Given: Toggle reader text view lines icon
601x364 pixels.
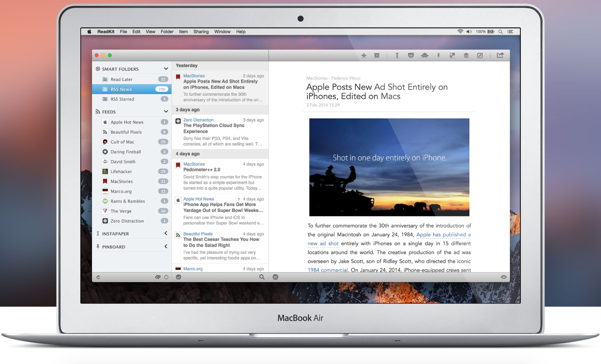Looking at the screenshot, I should click(x=275, y=277).
